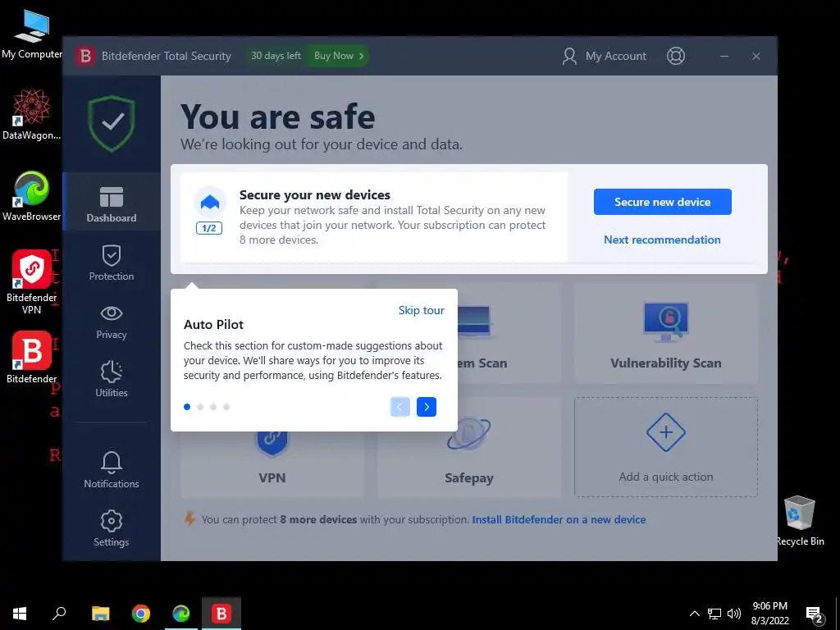The width and height of the screenshot is (840, 630).
Task: Open DataWagon desktop shortcut
Action: pos(32,115)
